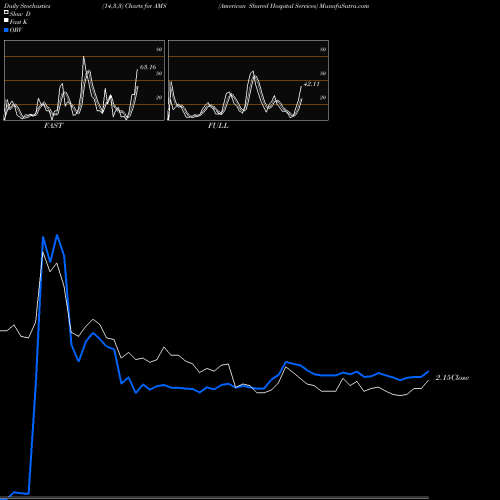Click the 80 level label in the FAST chart
This screenshot has height=500, width=500.
[x=159, y=49]
